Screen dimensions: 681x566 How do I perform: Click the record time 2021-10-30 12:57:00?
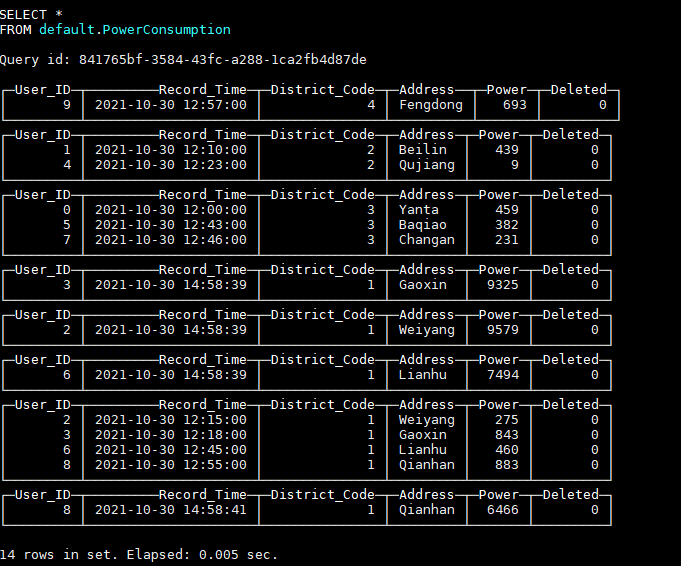[171, 105]
